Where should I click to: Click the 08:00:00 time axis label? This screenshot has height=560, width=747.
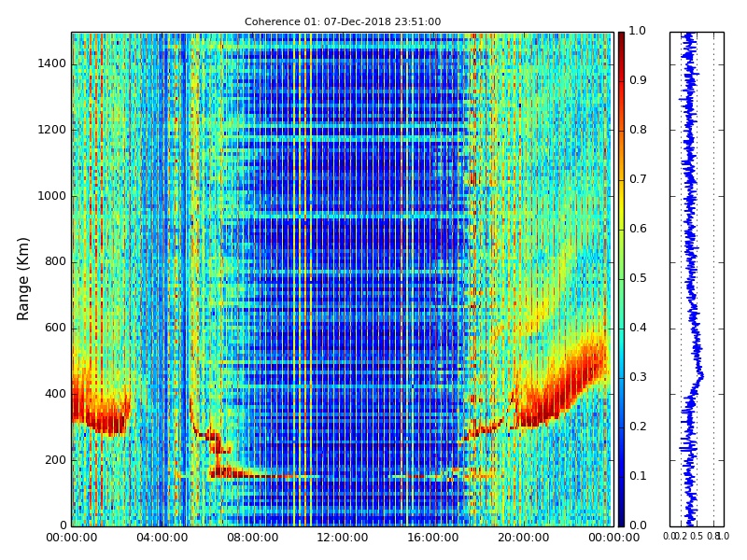(252, 538)
